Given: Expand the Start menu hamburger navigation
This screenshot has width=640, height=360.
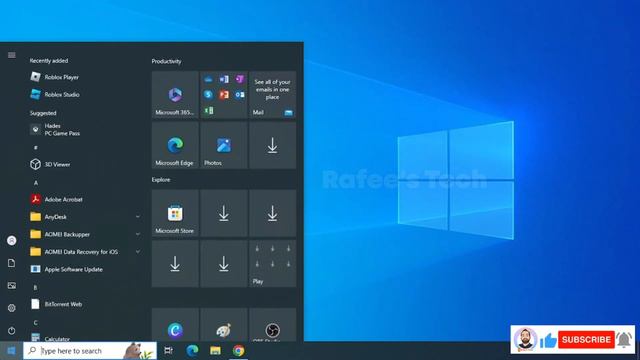Looking at the screenshot, I should coord(11,55).
